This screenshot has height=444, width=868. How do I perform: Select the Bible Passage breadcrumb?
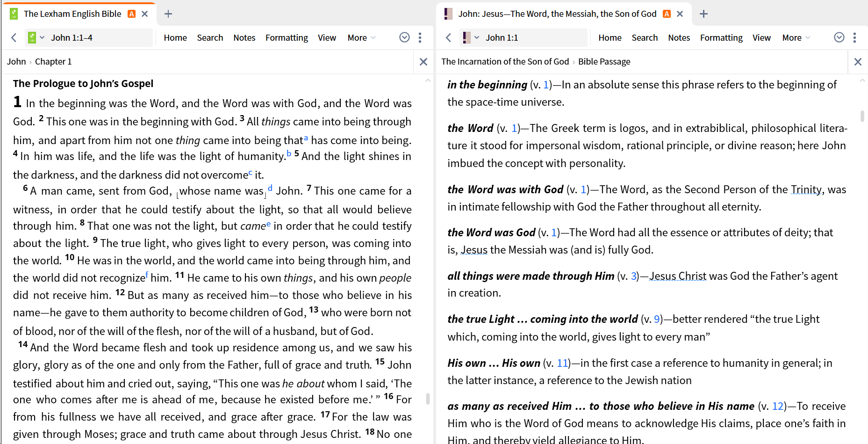tap(604, 61)
